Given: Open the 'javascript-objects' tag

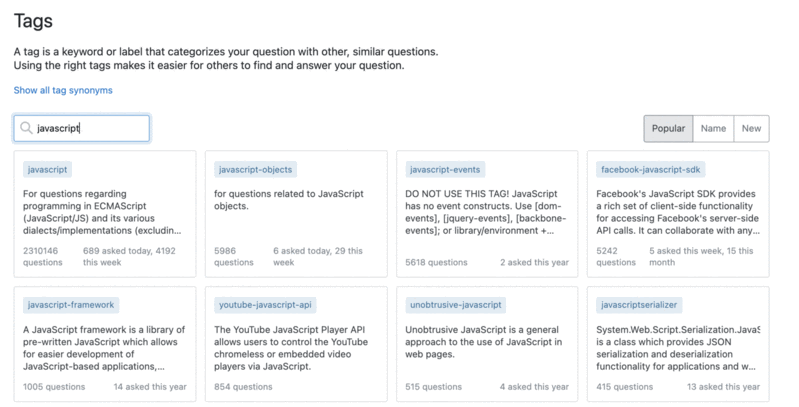Looking at the screenshot, I should pos(255,170).
